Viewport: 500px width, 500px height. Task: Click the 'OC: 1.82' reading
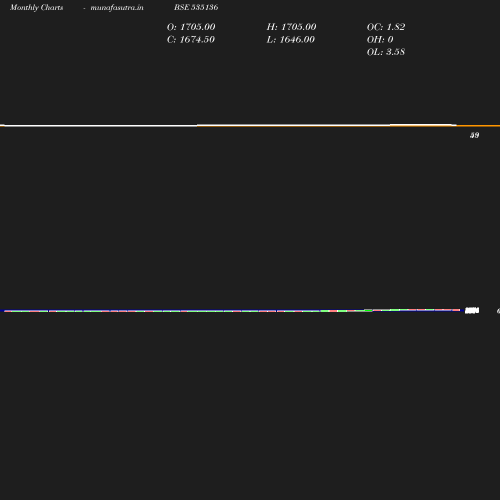(x=386, y=27)
